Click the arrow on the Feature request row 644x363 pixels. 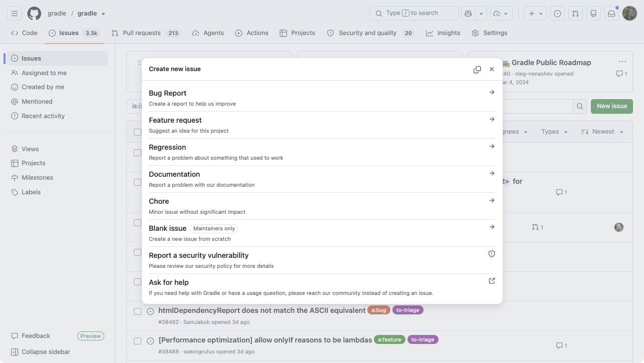pos(492,119)
